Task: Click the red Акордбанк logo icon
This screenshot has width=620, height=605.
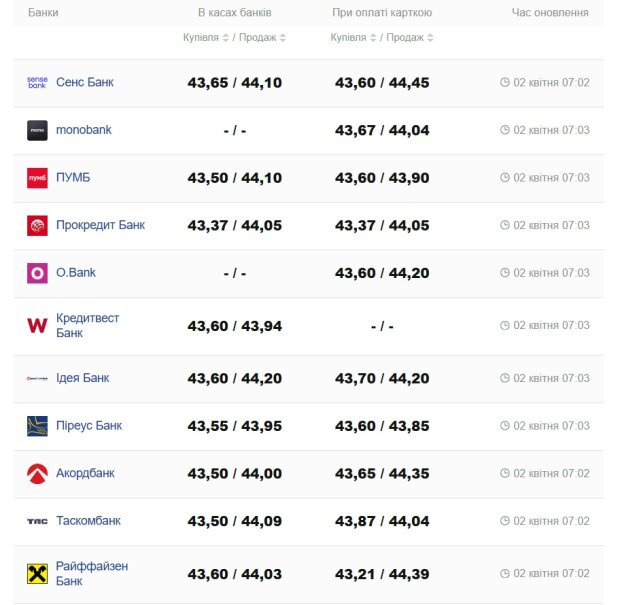Action: 37,473
